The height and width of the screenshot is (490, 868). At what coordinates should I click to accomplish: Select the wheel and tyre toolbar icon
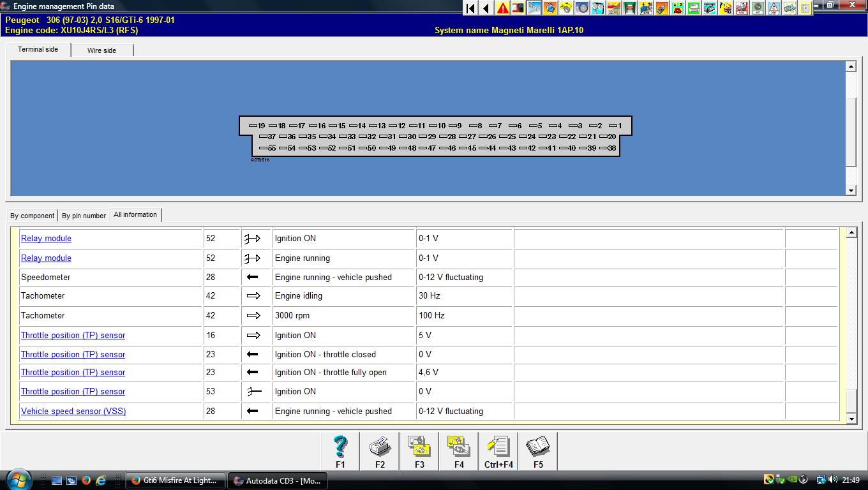coord(581,8)
